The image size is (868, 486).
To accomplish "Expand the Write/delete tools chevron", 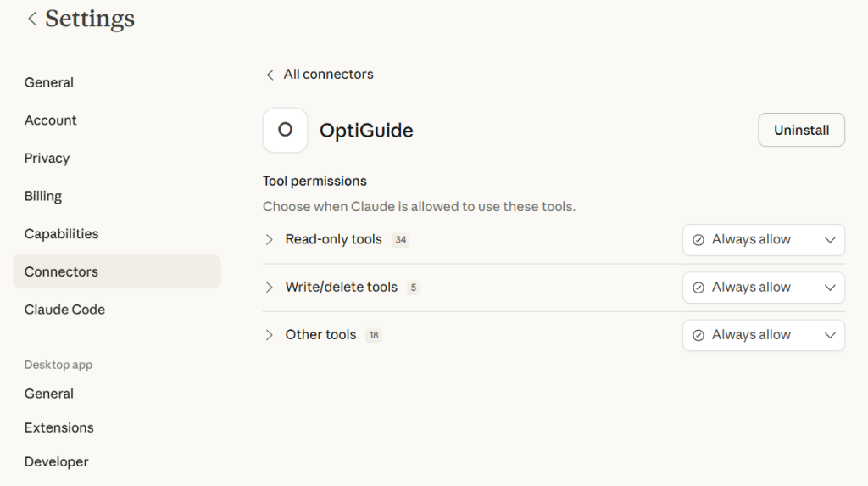I will [270, 288].
